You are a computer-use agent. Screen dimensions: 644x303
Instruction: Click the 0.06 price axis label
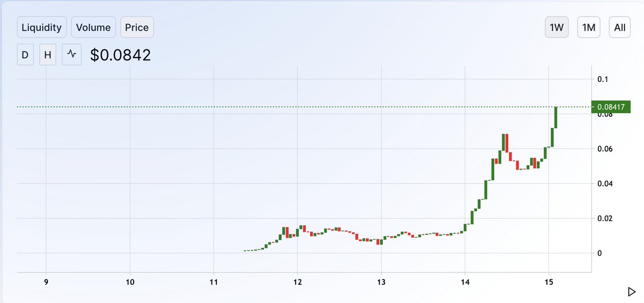(x=605, y=149)
